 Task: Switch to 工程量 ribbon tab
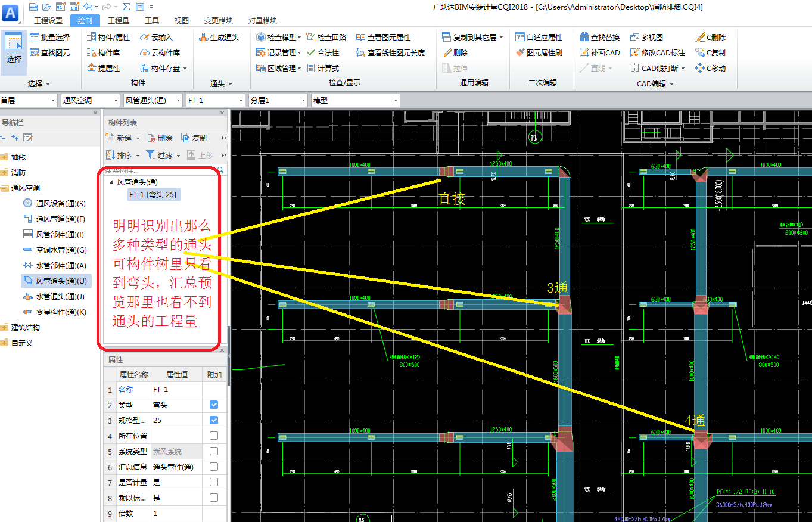click(119, 21)
